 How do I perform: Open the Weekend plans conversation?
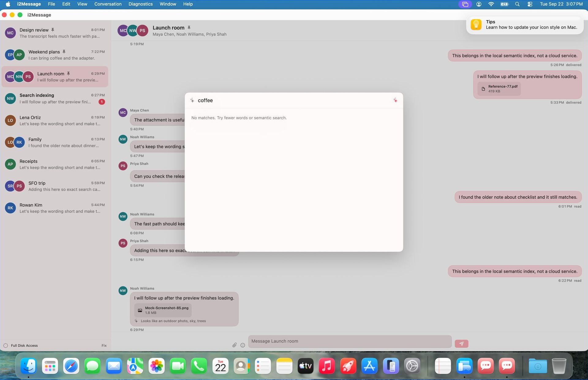click(55, 55)
